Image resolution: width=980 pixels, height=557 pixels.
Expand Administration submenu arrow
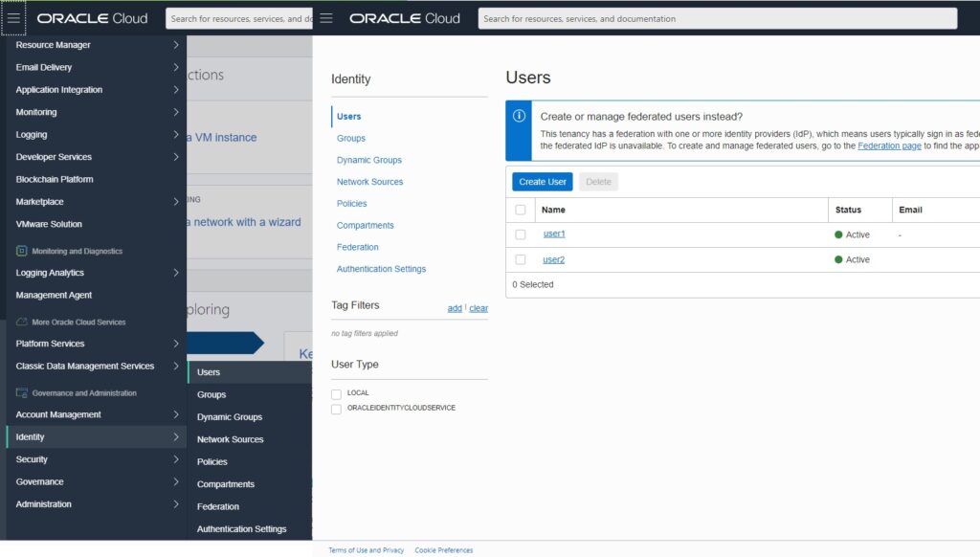click(x=176, y=503)
